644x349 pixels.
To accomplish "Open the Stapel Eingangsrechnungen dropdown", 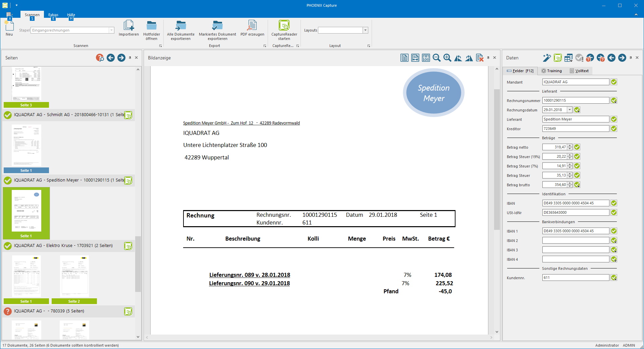I will 111,30.
